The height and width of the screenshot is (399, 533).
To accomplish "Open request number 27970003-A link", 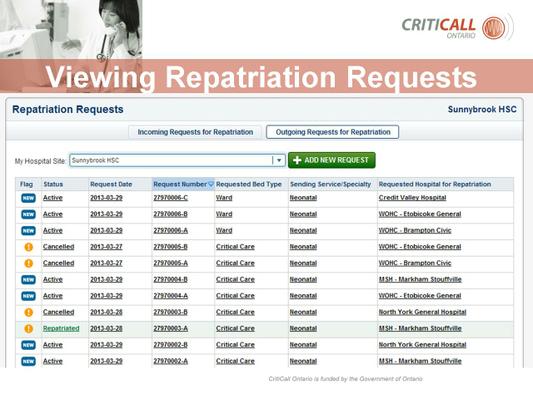I will 170,328.
